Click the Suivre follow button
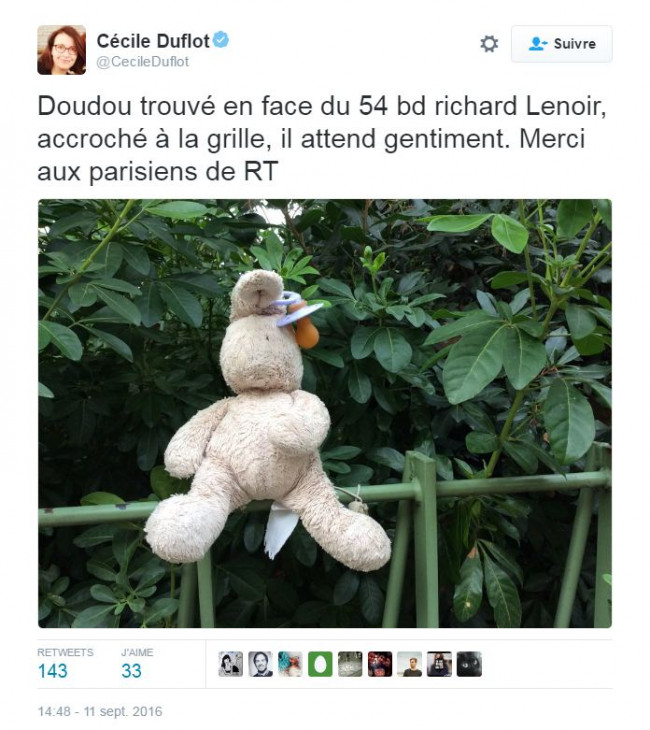The image size is (650, 730). [562, 44]
